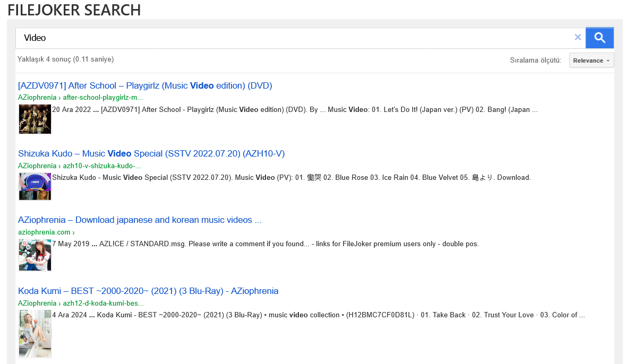Screen dimensions: 626x364
Task: Open the Koda Kumi BEST 2000-2020 result
Action: pyautogui.click(x=148, y=291)
